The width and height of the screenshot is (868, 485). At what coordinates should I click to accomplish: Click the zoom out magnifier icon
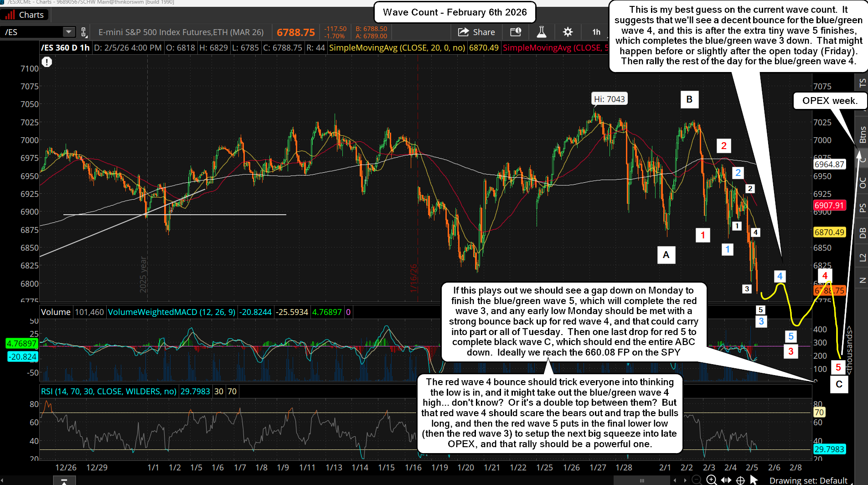(x=697, y=480)
